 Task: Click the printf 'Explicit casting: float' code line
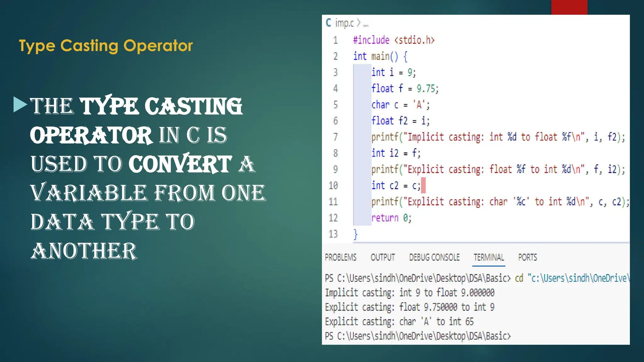[x=498, y=169]
